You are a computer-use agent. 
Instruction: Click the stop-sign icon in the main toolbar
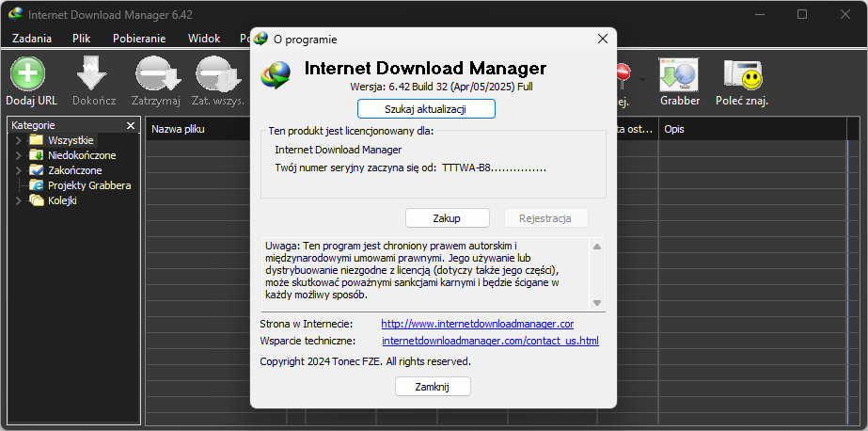tap(623, 75)
